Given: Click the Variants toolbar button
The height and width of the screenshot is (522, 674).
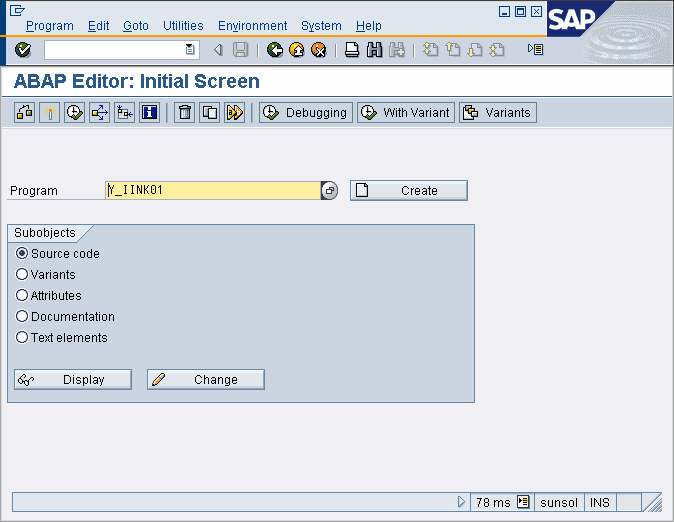Looking at the screenshot, I should (498, 113).
